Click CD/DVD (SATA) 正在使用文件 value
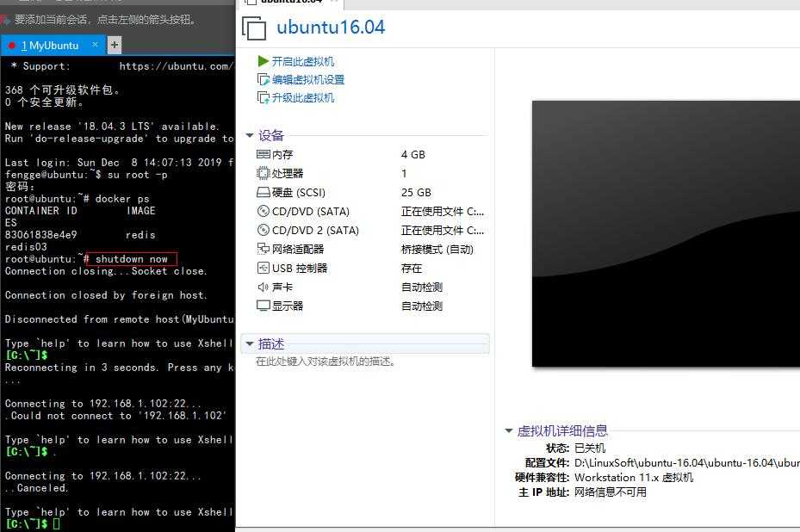Viewport: 800px width, 532px height. click(x=443, y=211)
